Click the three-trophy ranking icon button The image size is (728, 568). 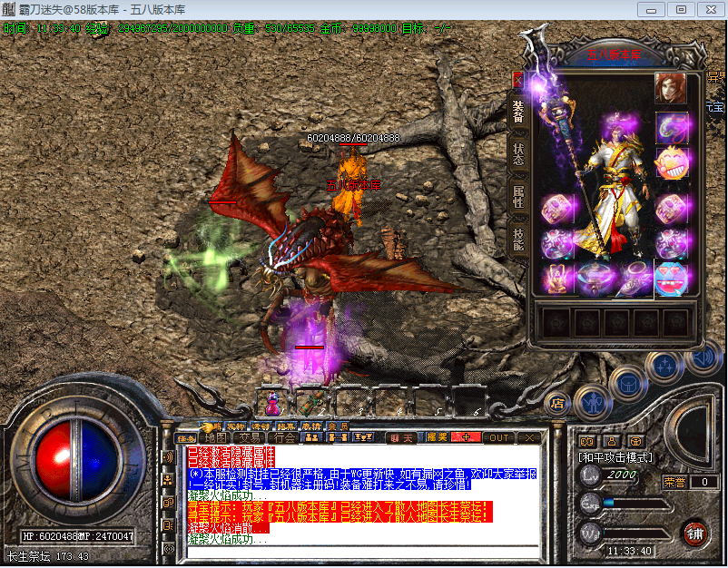[363, 437]
